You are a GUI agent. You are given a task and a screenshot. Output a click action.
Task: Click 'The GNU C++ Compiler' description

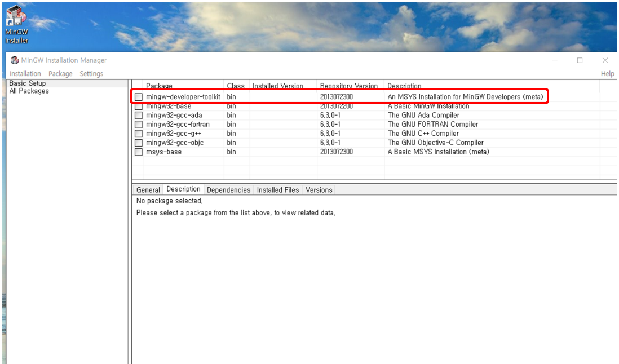tap(423, 134)
